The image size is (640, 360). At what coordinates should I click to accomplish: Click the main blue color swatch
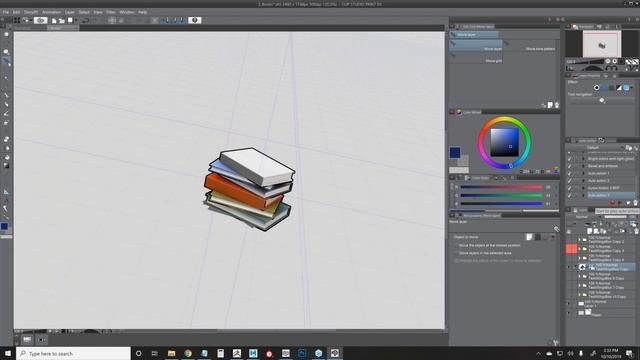pos(455,153)
